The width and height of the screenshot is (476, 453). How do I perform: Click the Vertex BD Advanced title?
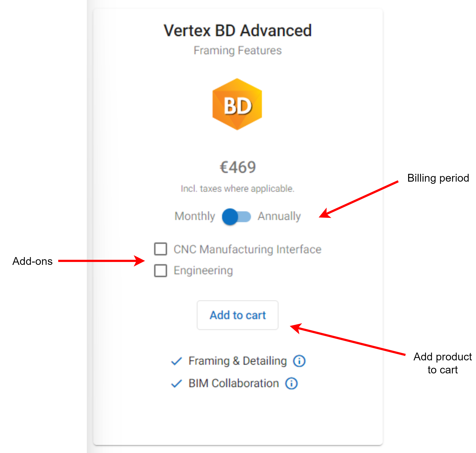(237, 31)
